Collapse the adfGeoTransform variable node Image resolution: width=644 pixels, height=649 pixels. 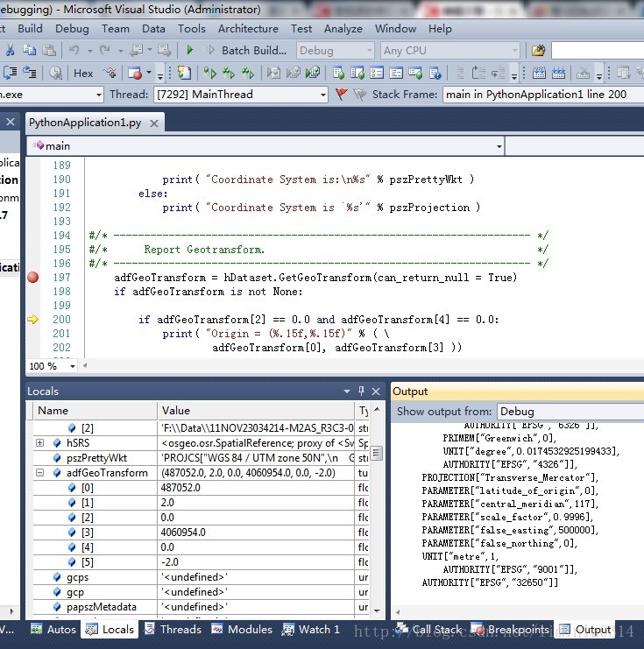click(x=40, y=473)
